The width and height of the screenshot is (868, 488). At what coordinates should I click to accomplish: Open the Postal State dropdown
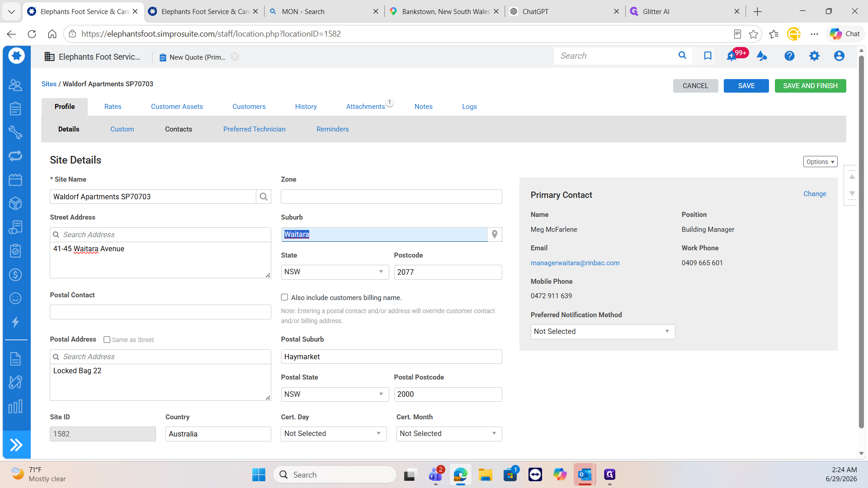[335, 394]
